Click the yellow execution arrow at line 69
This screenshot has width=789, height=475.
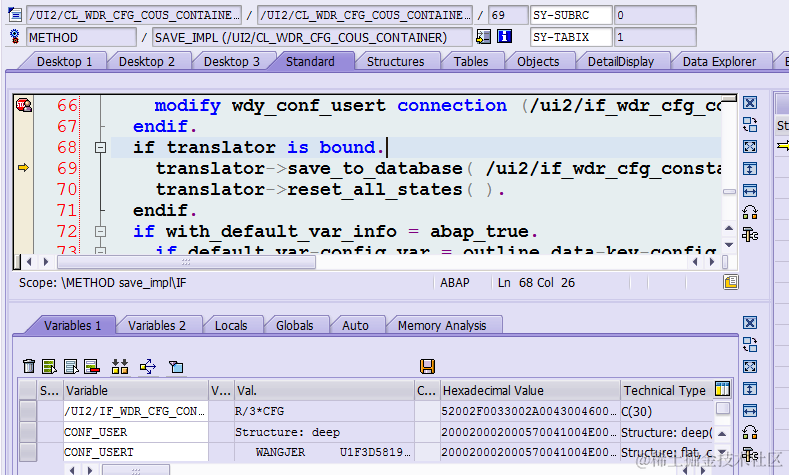coord(24,168)
